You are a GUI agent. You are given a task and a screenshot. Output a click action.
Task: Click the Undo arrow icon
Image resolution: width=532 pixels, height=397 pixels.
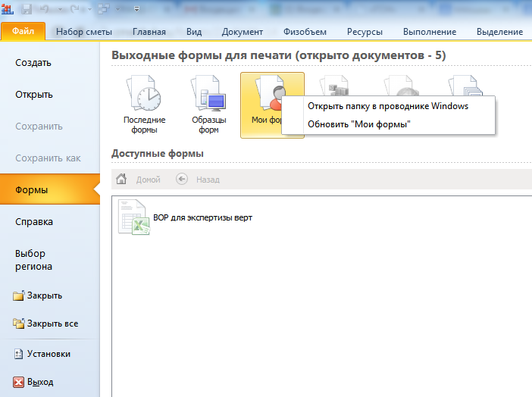tap(45, 9)
